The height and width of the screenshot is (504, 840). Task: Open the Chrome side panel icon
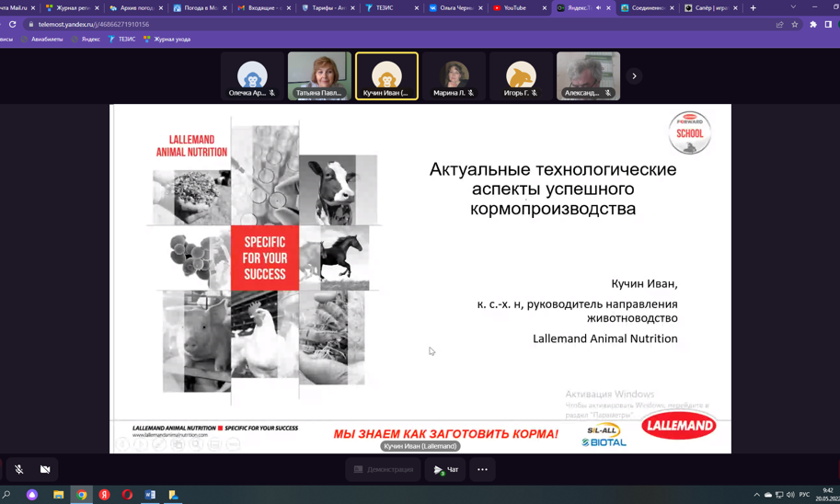tap(828, 24)
